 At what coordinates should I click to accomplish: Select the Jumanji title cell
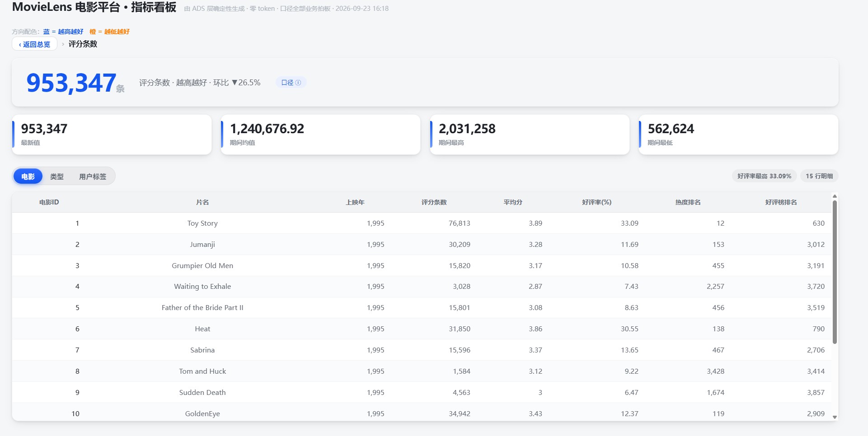pyautogui.click(x=202, y=245)
